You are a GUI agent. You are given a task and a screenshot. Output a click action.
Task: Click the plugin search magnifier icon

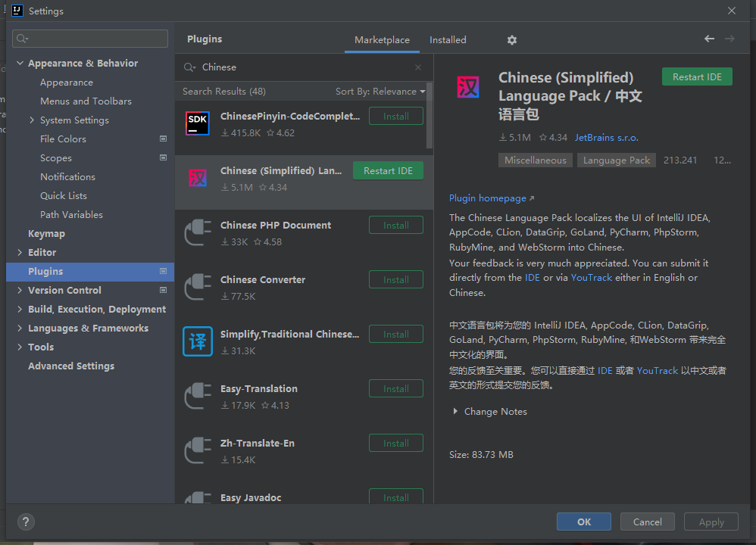[189, 67]
